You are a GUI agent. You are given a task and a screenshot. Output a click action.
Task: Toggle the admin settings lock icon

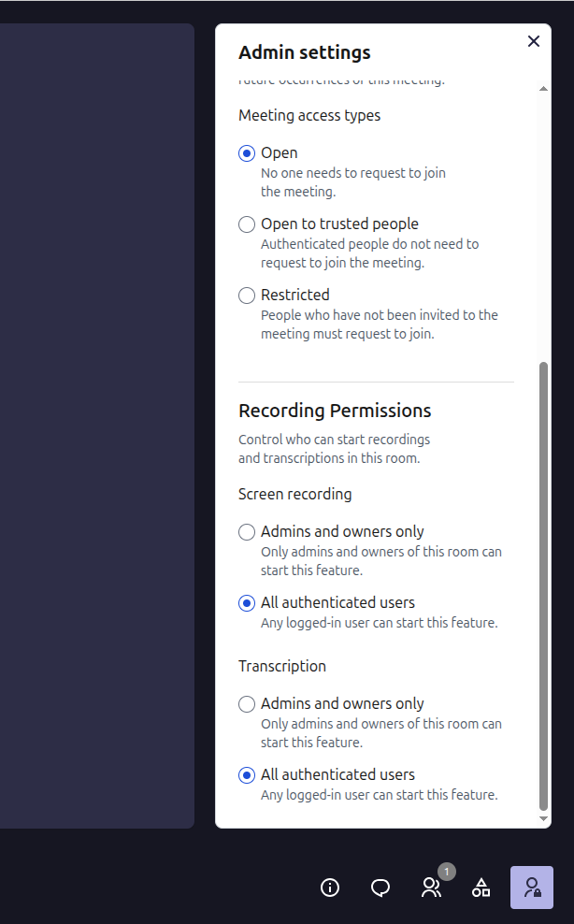coord(532,888)
